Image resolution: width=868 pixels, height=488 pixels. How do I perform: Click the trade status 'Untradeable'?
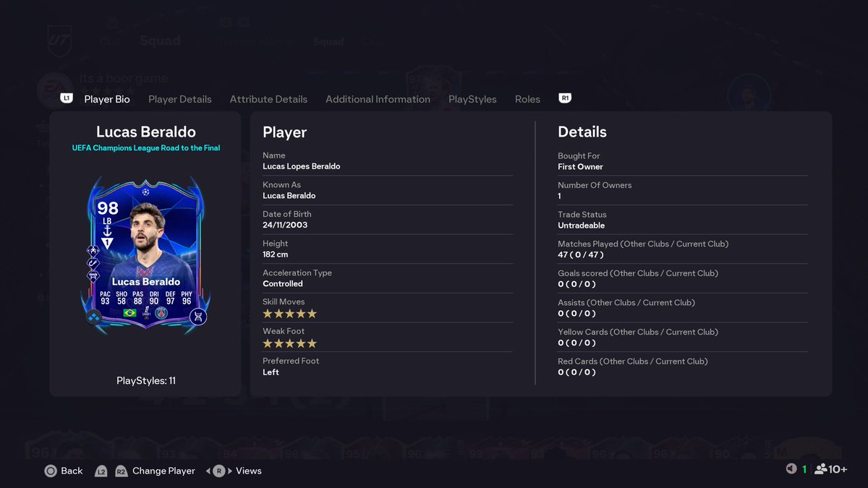point(582,226)
